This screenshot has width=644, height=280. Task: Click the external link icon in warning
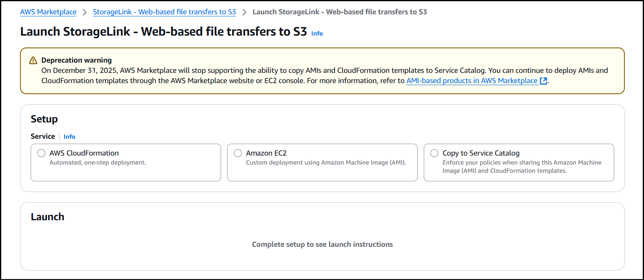tap(543, 81)
